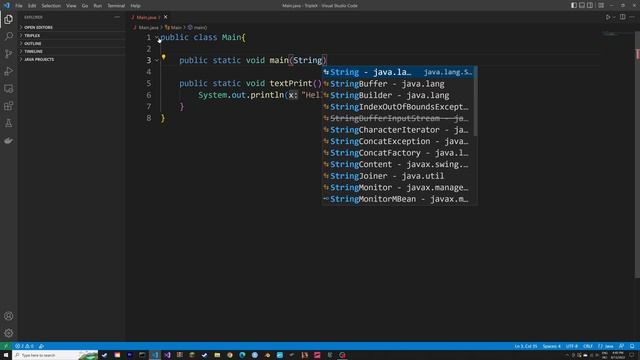Open the Edit menu
Viewport: 640px width, 360px height.
coord(32,6)
